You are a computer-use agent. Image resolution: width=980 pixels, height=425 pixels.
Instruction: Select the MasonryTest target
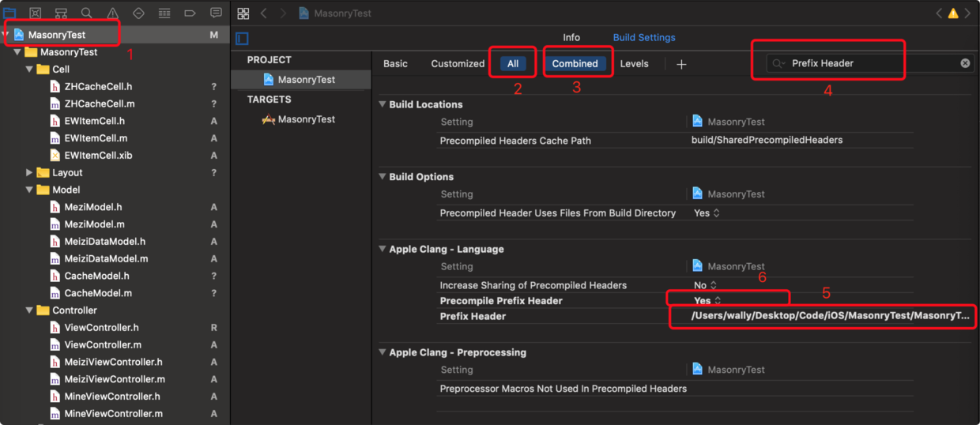pyautogui.click(x=306, y=119)
